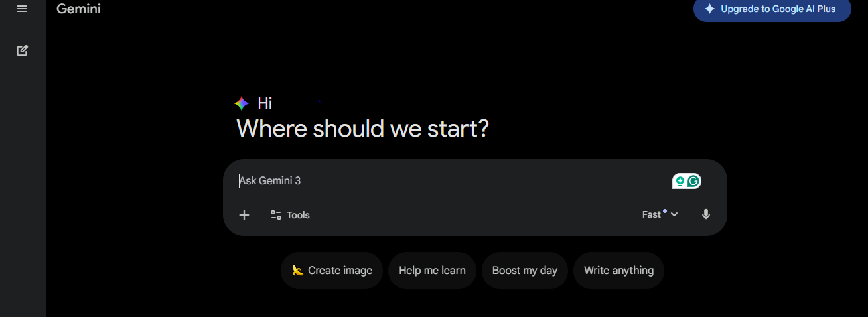Click the sliders icon beside Tools
This screenshot has width=868, height=317.
coord(276,215)
